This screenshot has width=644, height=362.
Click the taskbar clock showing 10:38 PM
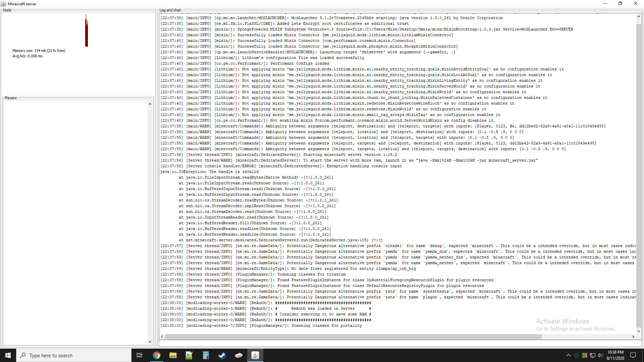coord(615,355)
